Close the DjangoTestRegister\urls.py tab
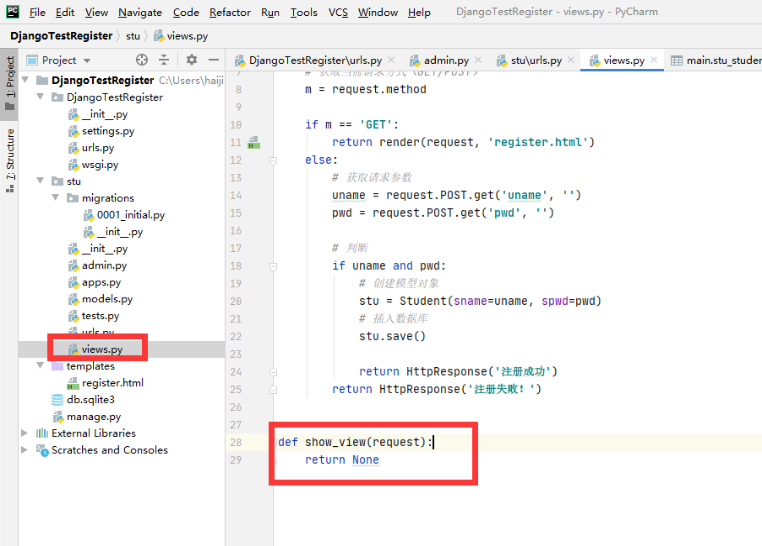 pos(391,60)
